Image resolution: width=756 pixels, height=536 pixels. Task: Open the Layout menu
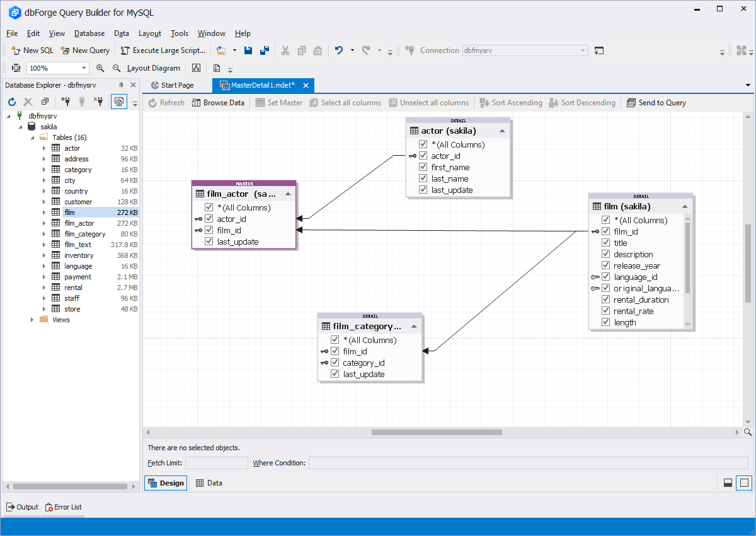point(150,33)
